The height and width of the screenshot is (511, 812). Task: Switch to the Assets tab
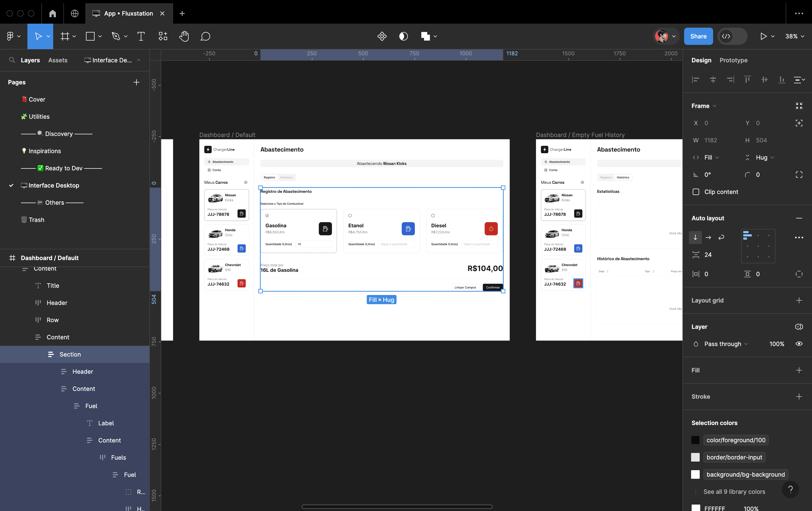pos(58,60)
